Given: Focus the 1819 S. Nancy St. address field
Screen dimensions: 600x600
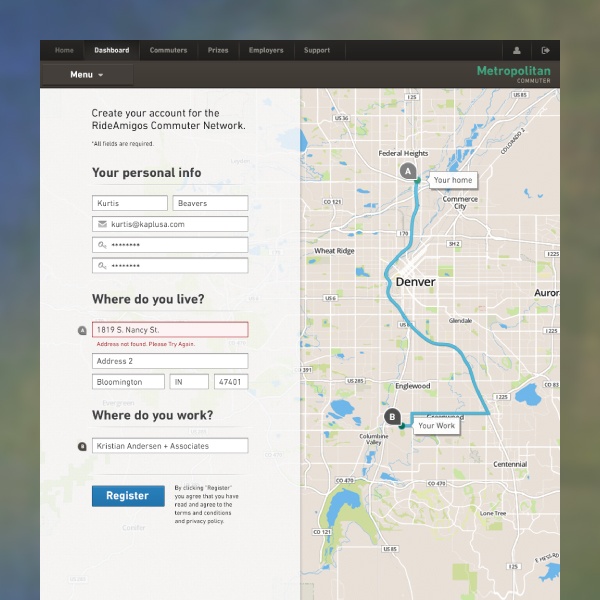Looking at the screenshot, I should pos(170,330).
